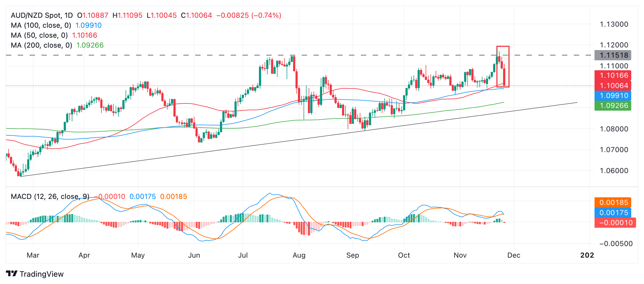Select the orange 0.00185 MACD signal tag
This screenshot has height=284, width=644.
(613, 202)
